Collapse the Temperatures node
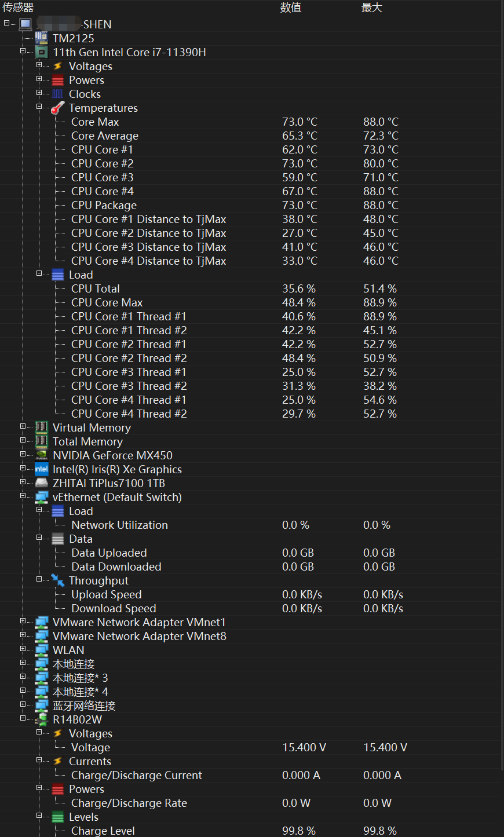The height and width of the screenshot is (837, 504). 39,107
